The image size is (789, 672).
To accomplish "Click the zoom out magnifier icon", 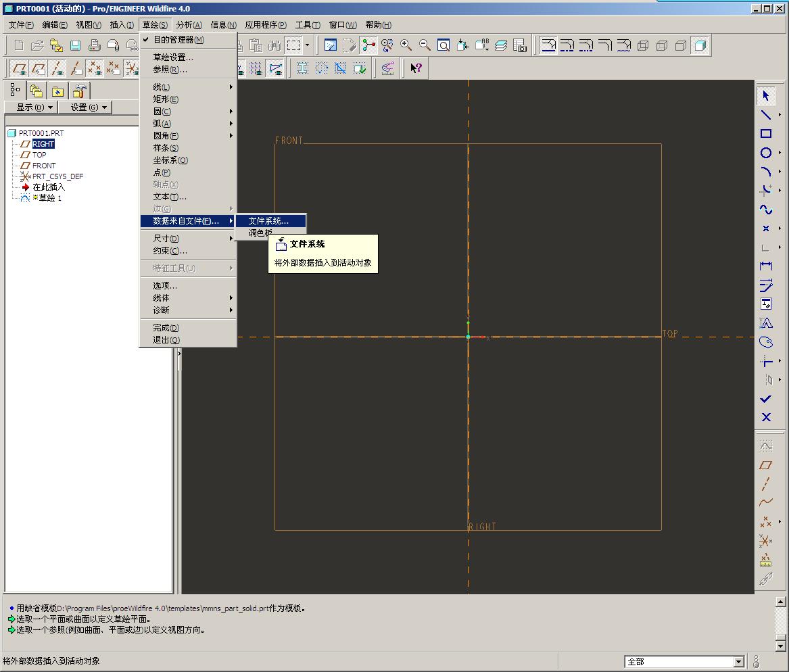I will (x=425, y=45).
